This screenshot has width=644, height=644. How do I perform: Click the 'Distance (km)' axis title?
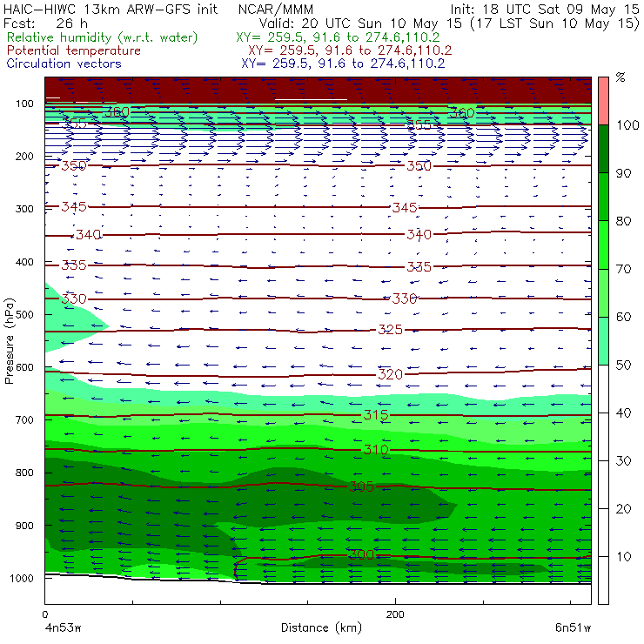[x=321, y=627]
